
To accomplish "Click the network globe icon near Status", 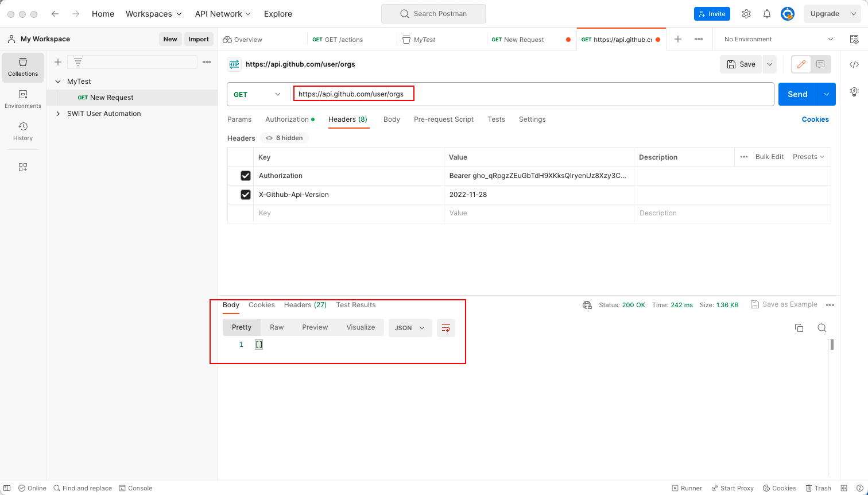I will (x=587, y=305).
